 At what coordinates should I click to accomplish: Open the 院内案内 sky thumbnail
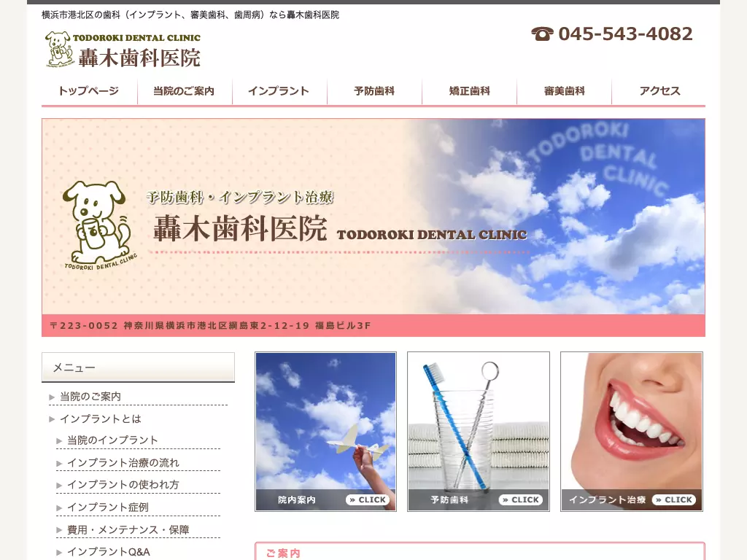point(326,432)
